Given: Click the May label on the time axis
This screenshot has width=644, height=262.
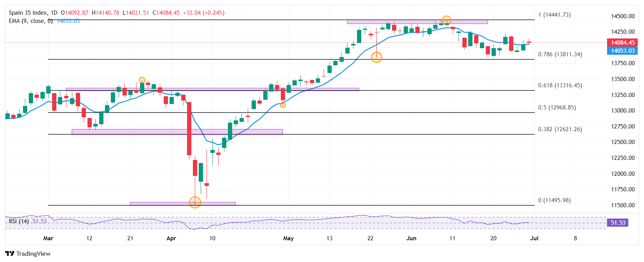Looking at the screenshot, I should [x=288, y=238].
